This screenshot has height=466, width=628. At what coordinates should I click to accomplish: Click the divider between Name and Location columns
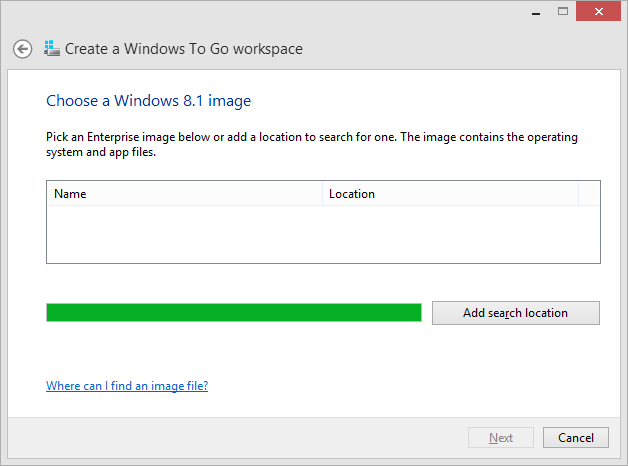[323, 194]
